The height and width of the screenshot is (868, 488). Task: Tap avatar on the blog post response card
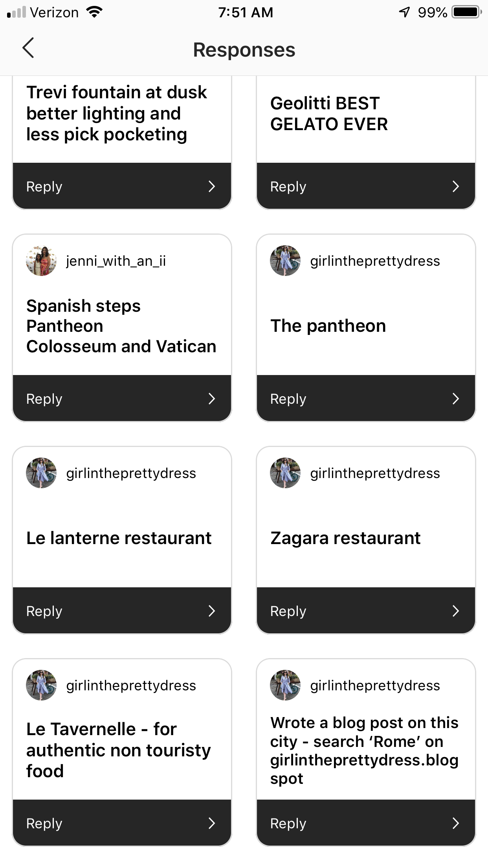285,685
